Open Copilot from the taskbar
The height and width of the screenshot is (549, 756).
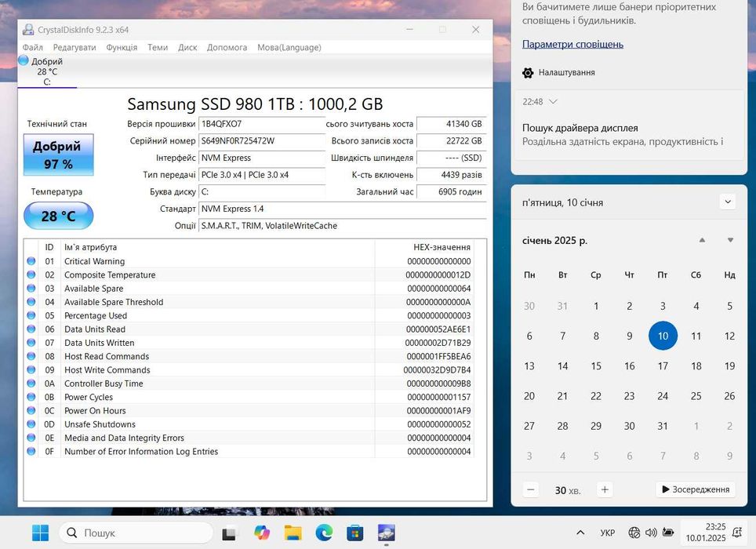(262, 533)
